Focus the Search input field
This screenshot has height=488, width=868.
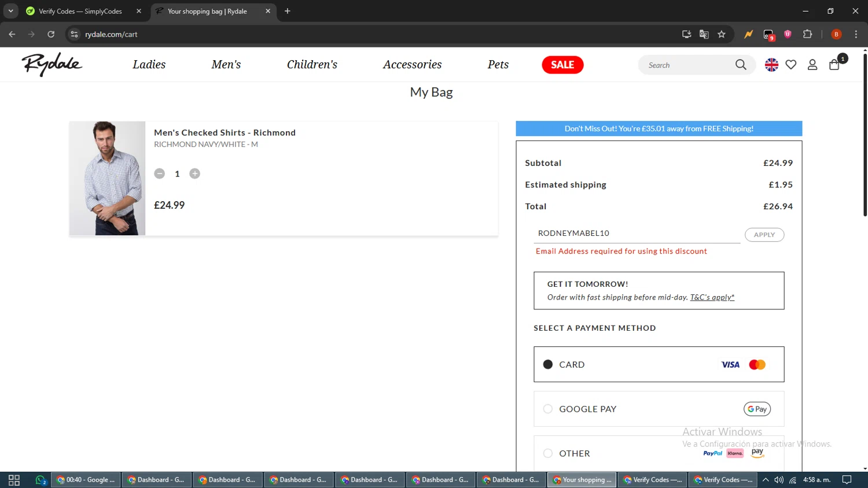[689, 65]
